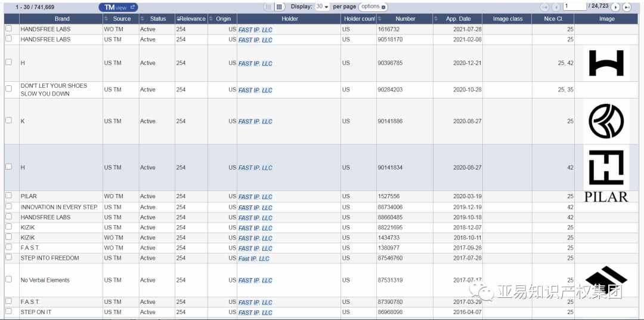The width and height of the screenshot is (644, 320).
Task: Open FAST IP, LLC link in PILAR row
Action: 255,196
